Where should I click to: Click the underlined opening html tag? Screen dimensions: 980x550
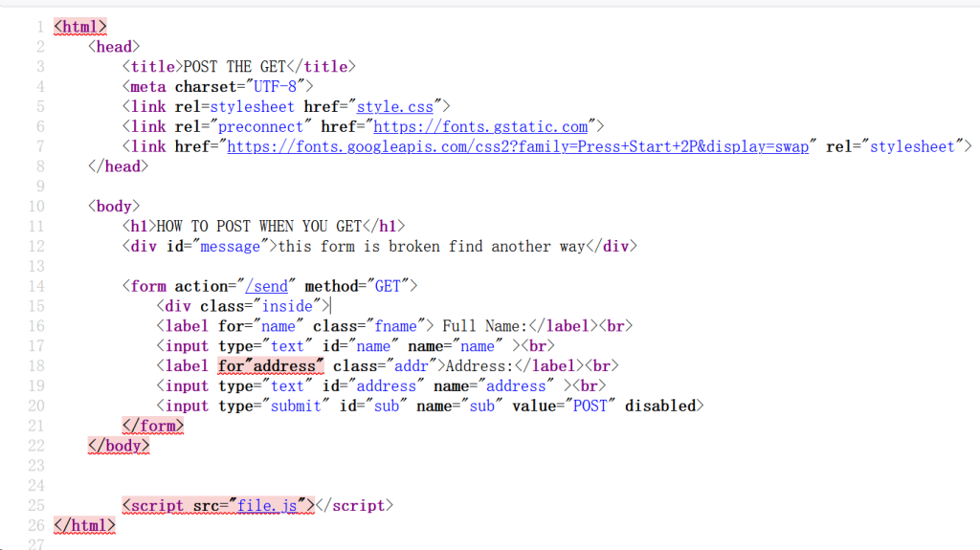(x=79, y=27)
